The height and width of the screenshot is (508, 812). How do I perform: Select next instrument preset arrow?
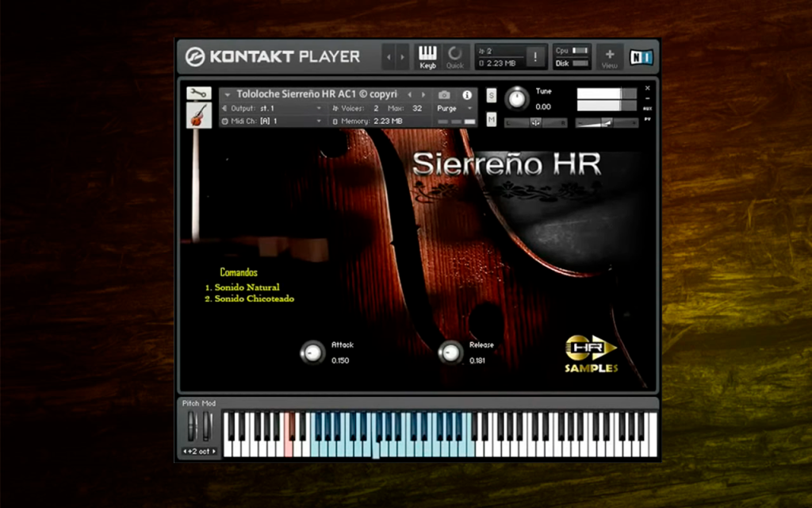tap(423, 95)
